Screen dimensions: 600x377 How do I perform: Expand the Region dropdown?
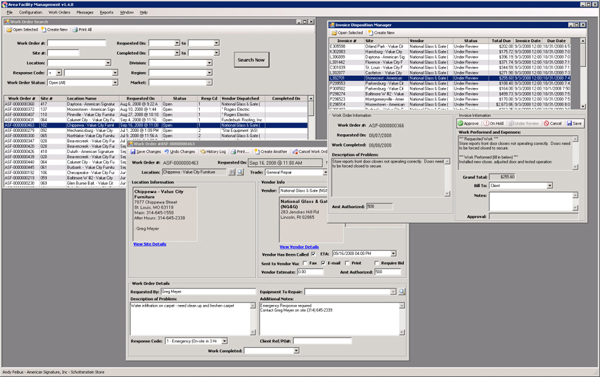pyautogui.click(x=209, y=73)
